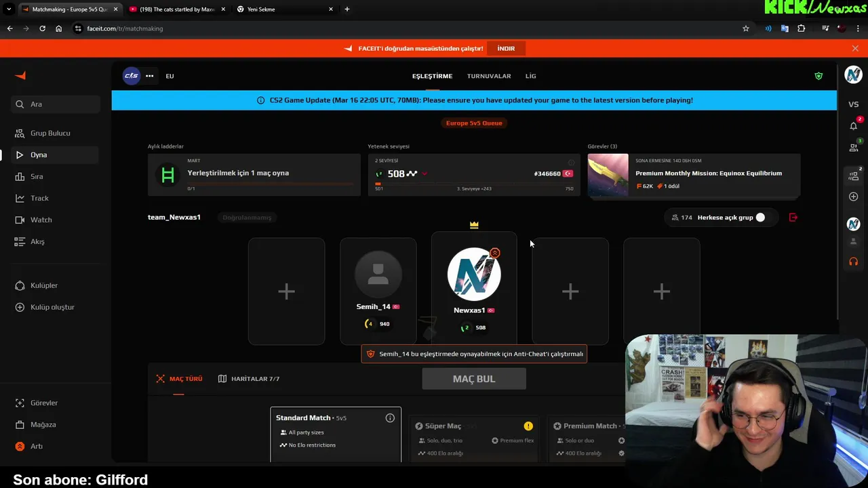Open profile avatar at top right of FACEIT

tap(853, 75)
